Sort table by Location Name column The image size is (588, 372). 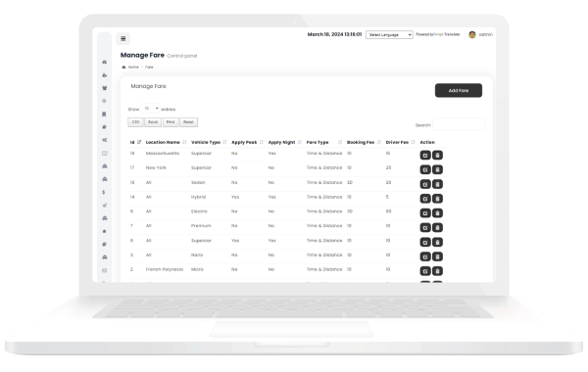pyautogui.click(x=166, y=142)
